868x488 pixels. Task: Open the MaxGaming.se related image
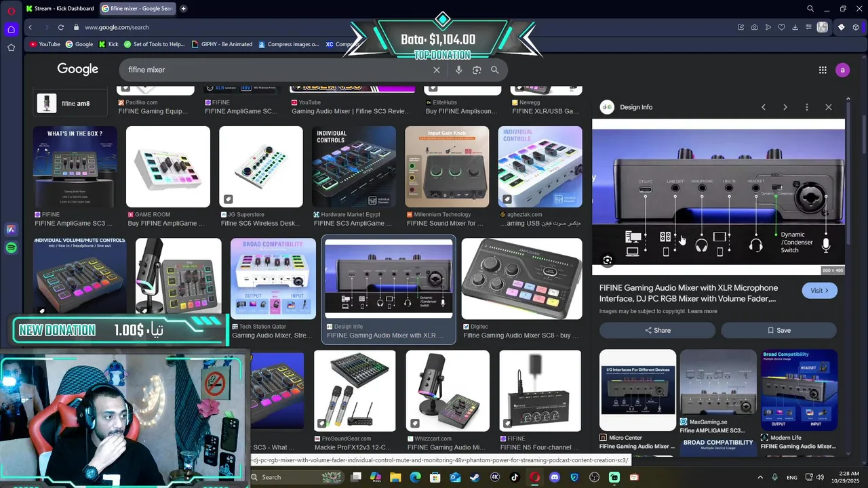click(x=718, y=381)
